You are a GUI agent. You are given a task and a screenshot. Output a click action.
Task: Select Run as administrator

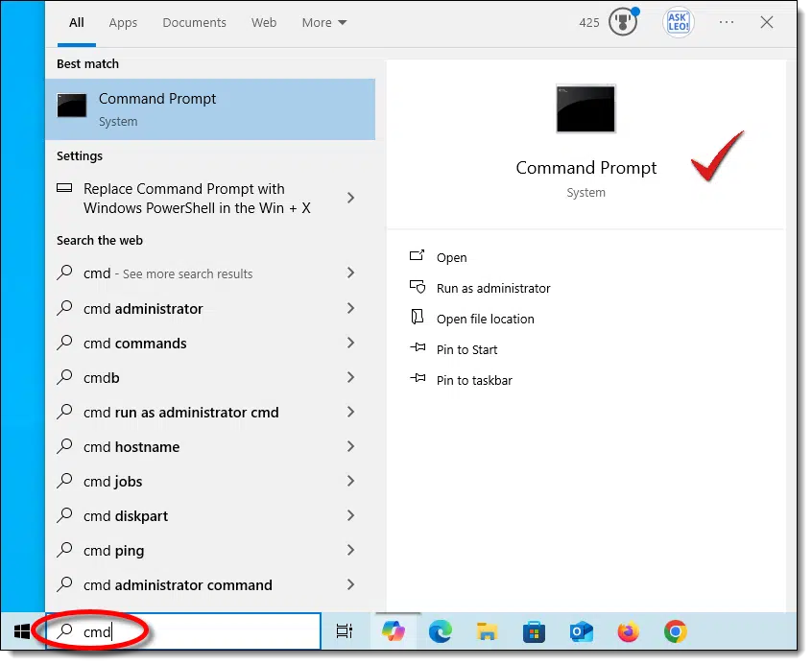coord(493,288)
